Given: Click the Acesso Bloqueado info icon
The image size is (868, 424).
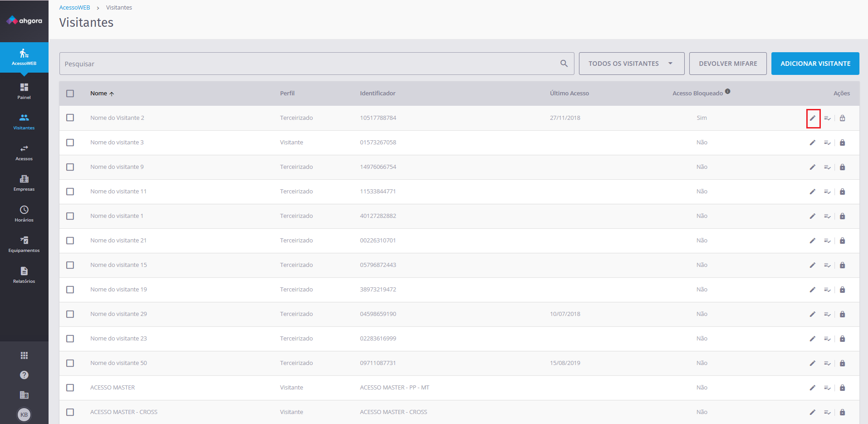Looking at the screenshot, I should coord(727,91).
